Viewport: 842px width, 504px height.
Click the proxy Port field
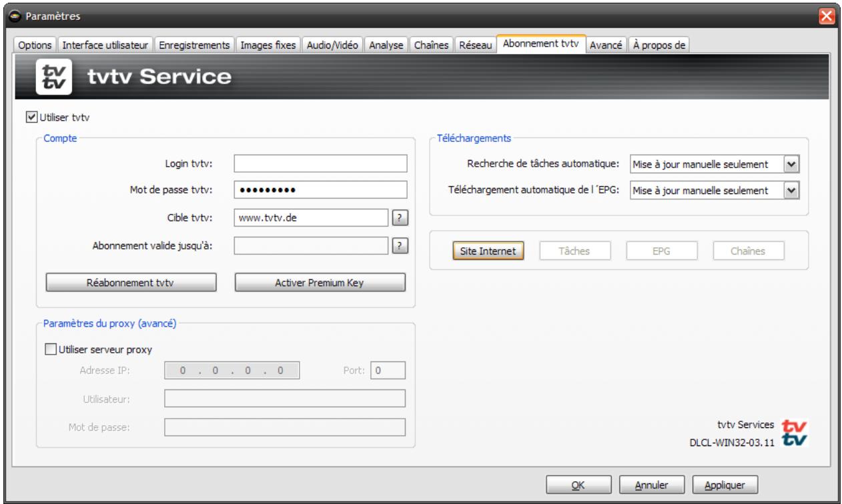[388, 370]
